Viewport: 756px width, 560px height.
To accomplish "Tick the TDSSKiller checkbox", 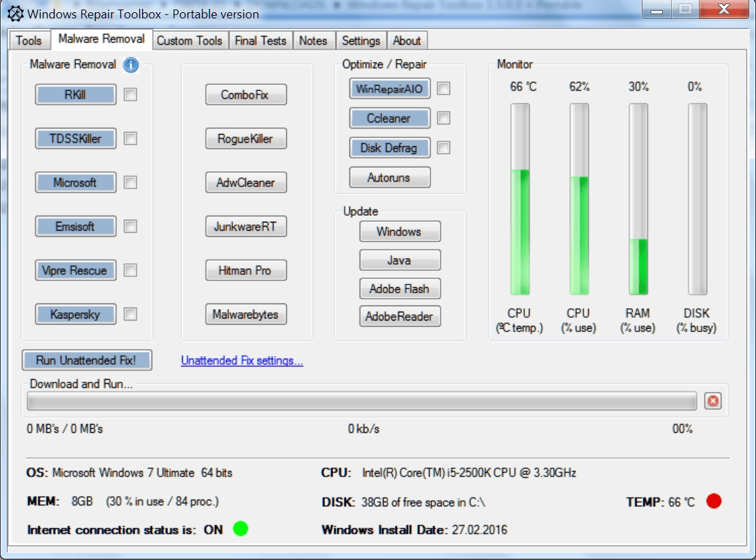I will click(130, 139).
